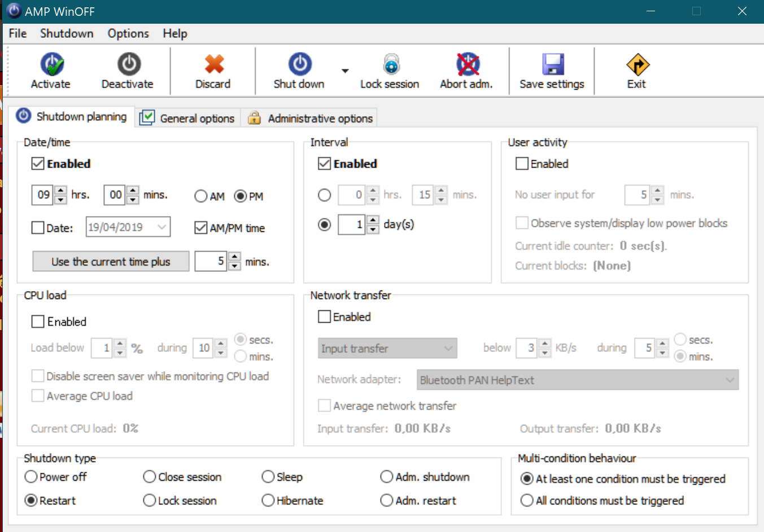This screenshot has height=532, width=764.
Task: Expand the Date picker dropdown
Action: click(x=162, y=227)
